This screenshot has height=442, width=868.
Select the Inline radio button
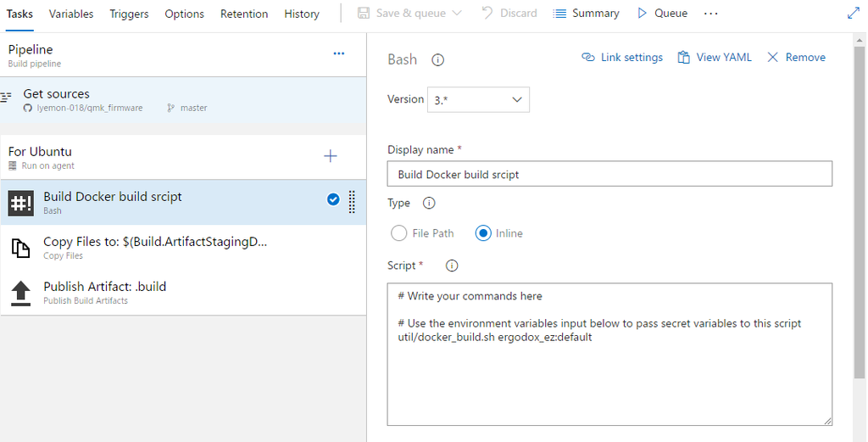[x=483, y=233]
